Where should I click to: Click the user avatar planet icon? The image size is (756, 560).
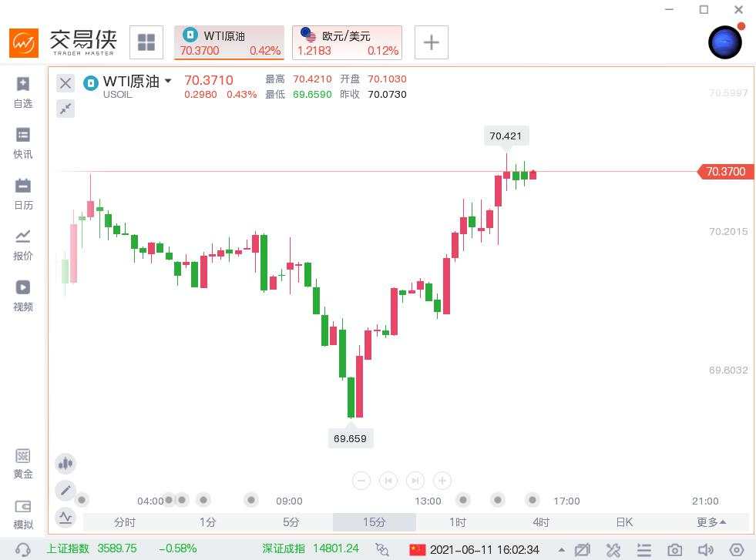[x=725, y=42]
